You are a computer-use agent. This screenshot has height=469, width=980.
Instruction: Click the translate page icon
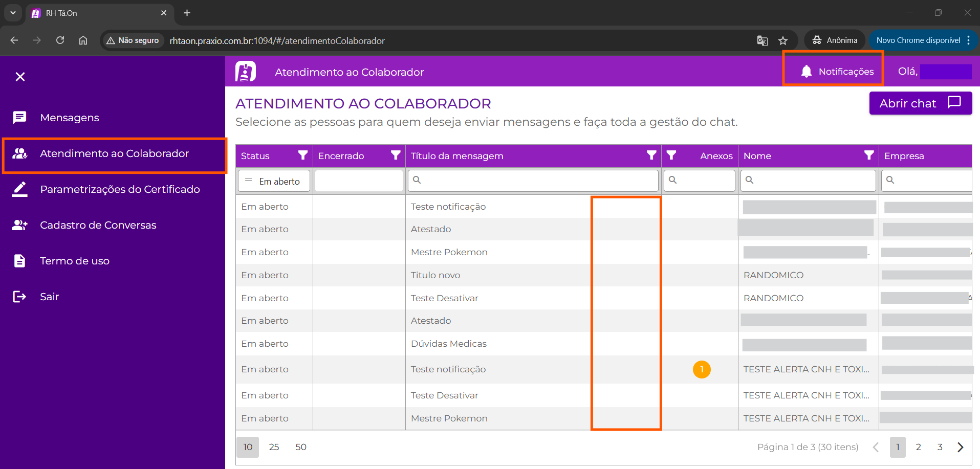[x=763, y=40]
